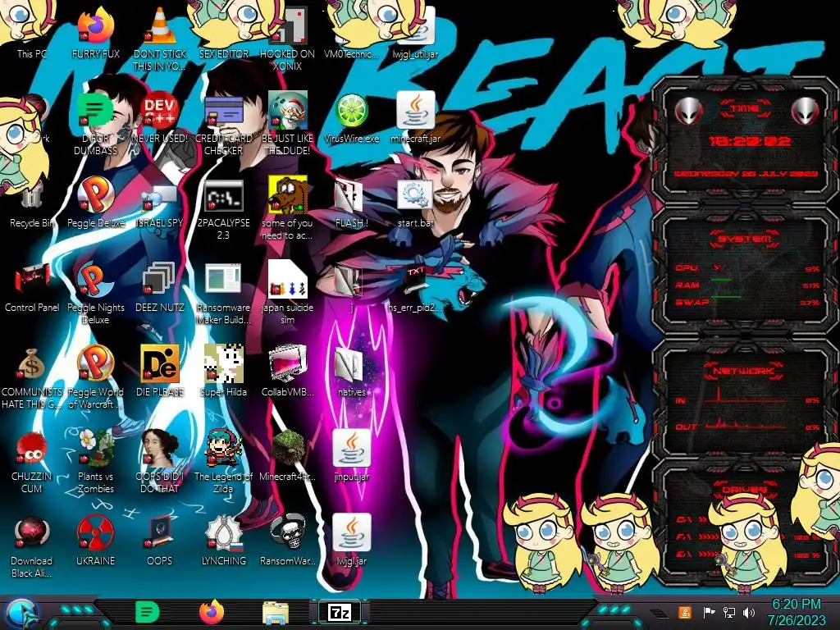Select the start.bat file
The image size is (840, 630).
(x=415, y=203)
